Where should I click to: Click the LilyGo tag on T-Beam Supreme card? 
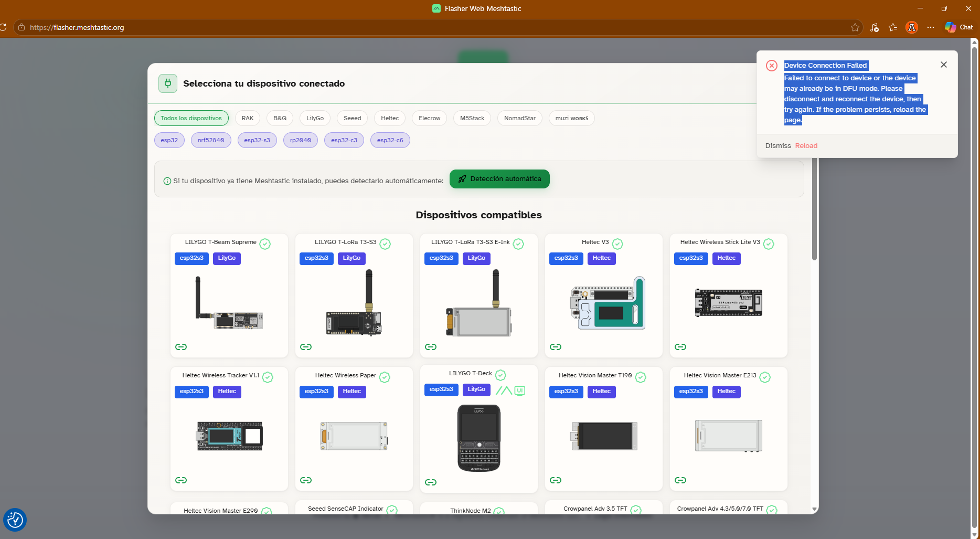tap(227, 258)
